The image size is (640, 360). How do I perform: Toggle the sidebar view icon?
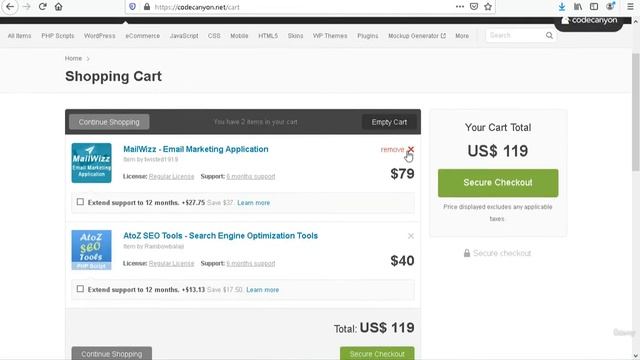pos(594,7)
